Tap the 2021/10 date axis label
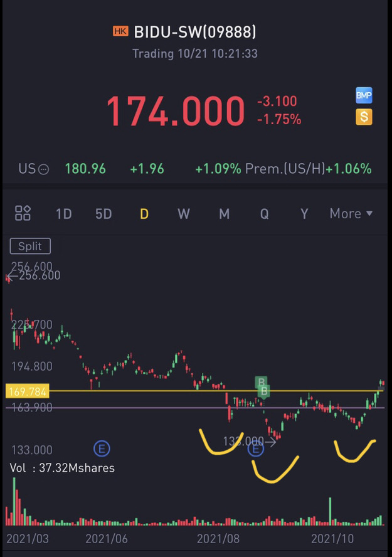Viewport: 392px width, 557px height. point(332,539)
